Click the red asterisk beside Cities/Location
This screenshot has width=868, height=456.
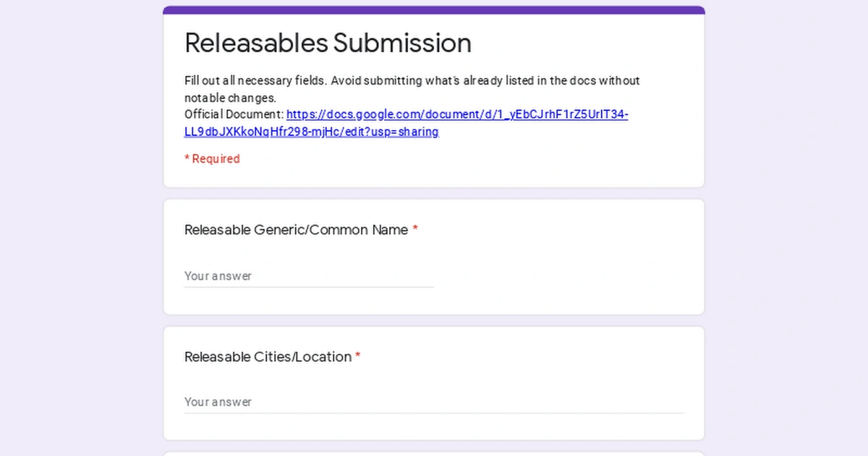(x=358, y=357)
